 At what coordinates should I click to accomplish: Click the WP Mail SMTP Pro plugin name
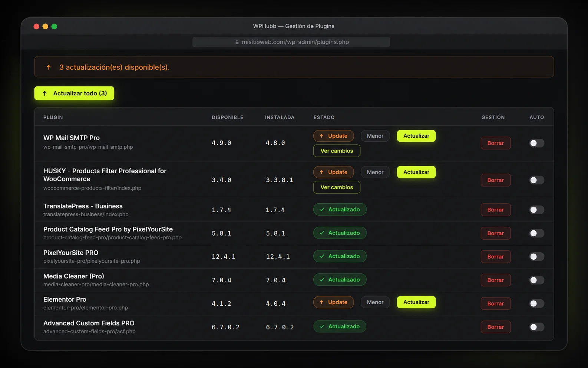tap(72, 138)
